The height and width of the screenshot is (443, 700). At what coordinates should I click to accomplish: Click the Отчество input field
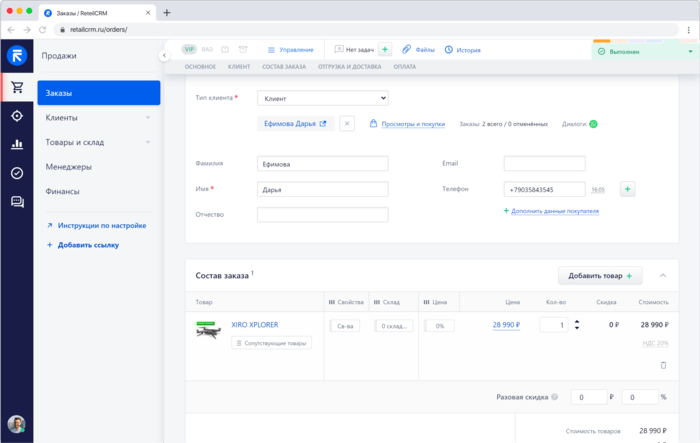pyautogui.click(x=323, y=214)
